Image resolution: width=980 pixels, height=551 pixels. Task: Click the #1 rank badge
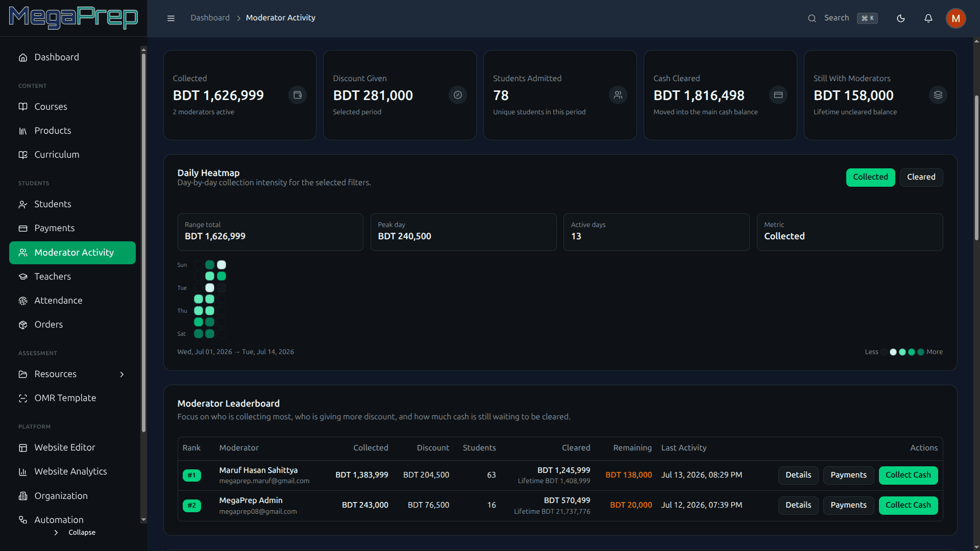coord(192,475)
